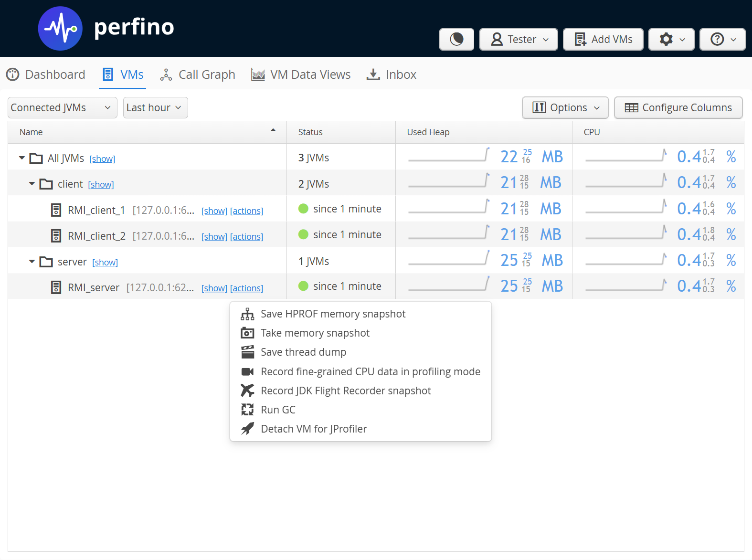Collapse the All JVMs tree node
The width and height of the screenshot is (752, 560).
click(22, 158)
